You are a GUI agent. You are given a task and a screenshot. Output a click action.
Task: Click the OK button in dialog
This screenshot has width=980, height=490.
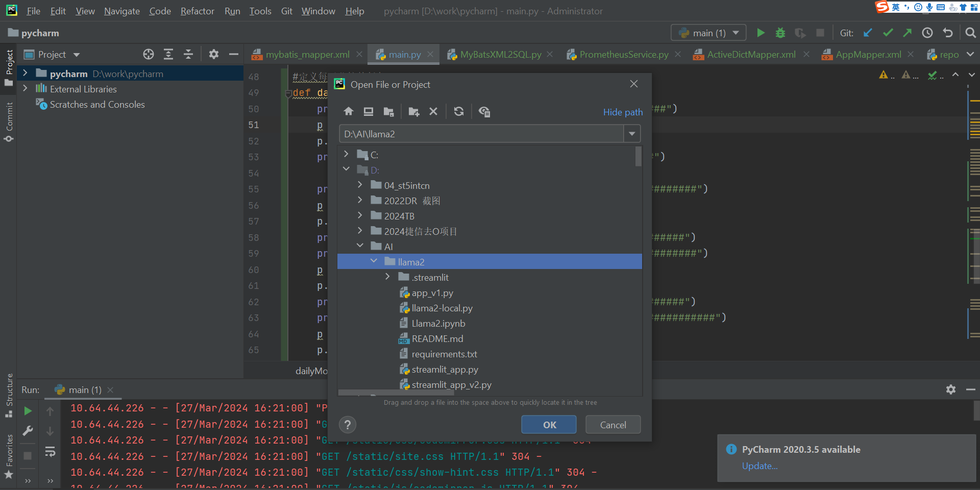[549, 425]
